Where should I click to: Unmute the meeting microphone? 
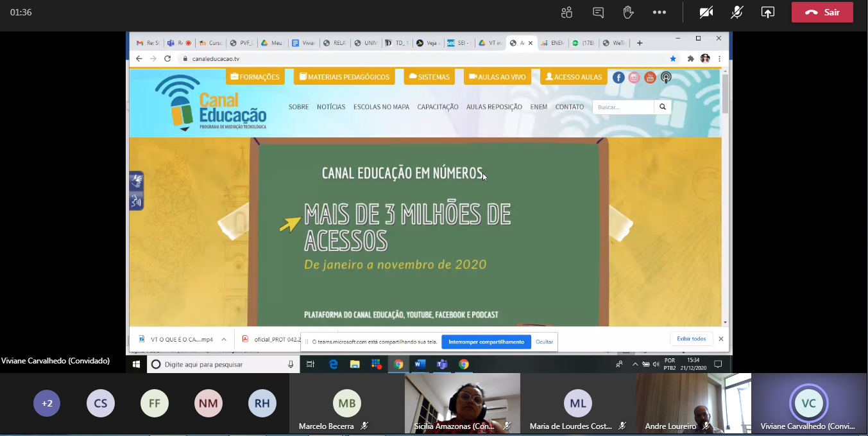pos(737,12)
